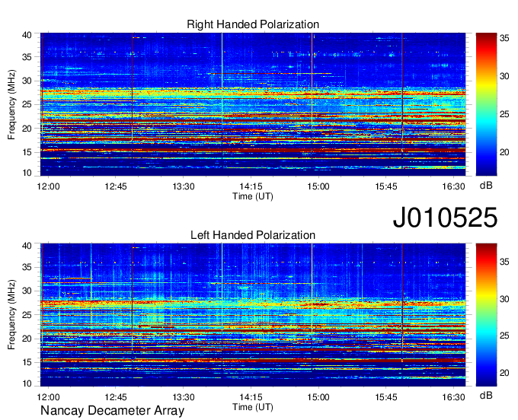Click the 35 MHz tick label on the bottom plot

click(27, 267)
